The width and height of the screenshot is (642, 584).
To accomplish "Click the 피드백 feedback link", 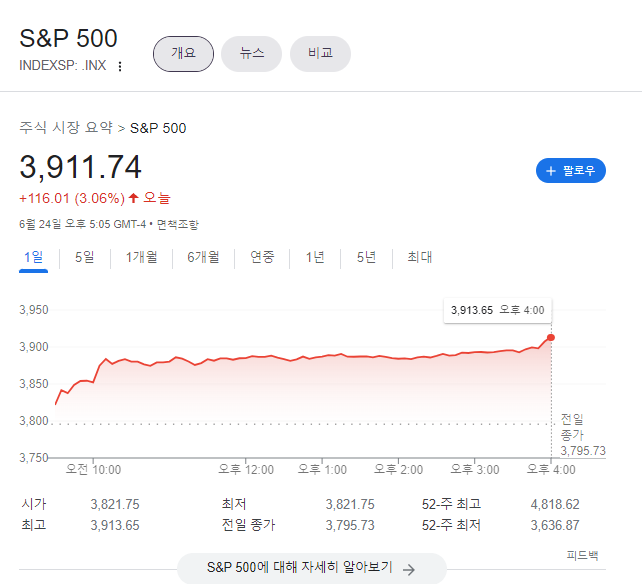I will pyautogui.click(x=582, y=555).
